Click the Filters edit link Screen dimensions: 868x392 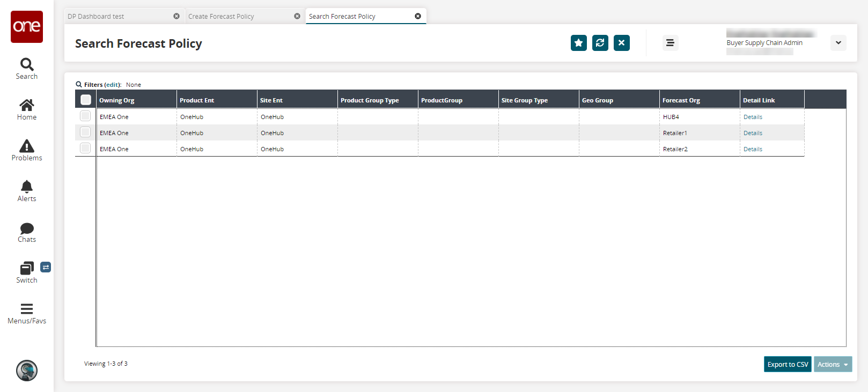pyautogui.click(x=112, y=85)
